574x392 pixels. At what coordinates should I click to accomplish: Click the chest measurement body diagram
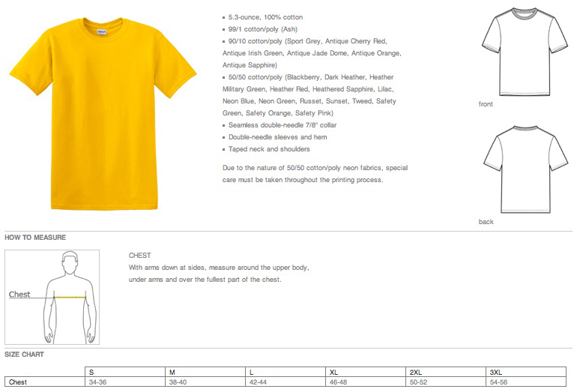tap(52, 297)
